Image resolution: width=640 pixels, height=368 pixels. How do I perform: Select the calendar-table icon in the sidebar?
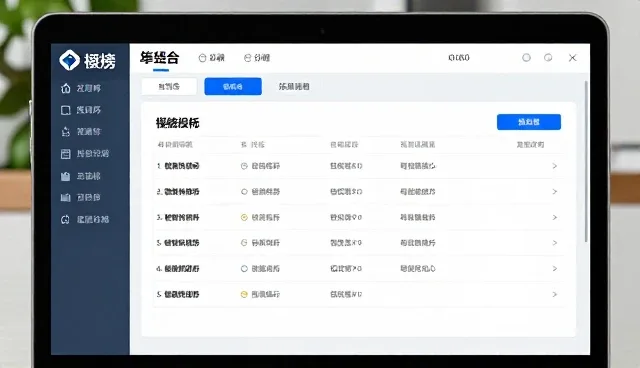[x=65, y=154]
